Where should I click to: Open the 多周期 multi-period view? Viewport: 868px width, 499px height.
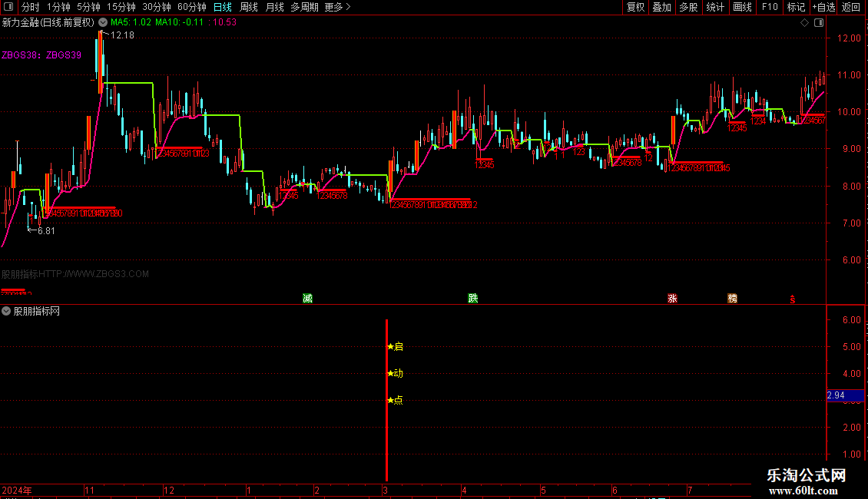pos(304,7)
